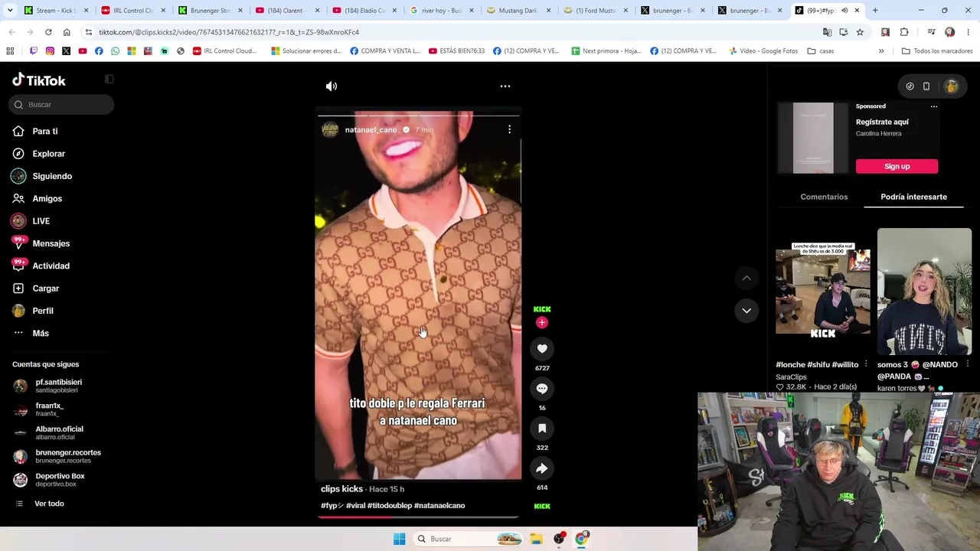Click the clips kicks author name
The width and height of the screenshot is (980, 551).
341,489
